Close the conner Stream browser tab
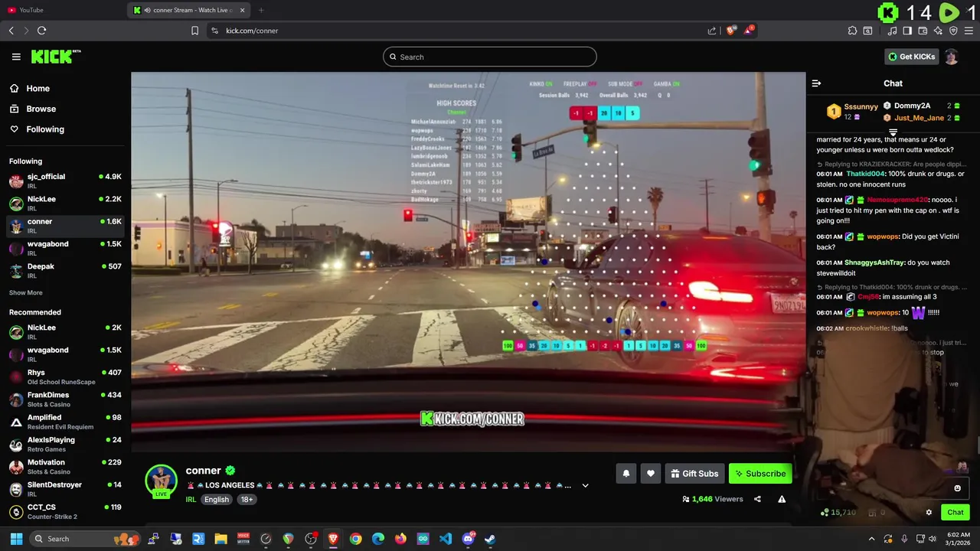The height and width of the screenshot is (551, 980). (x=243, y=10)
